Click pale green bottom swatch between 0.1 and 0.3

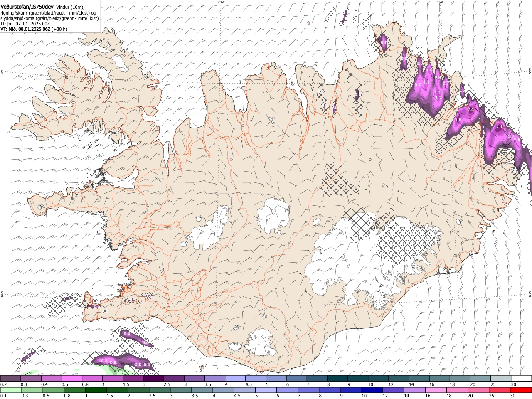pos(10,390)
